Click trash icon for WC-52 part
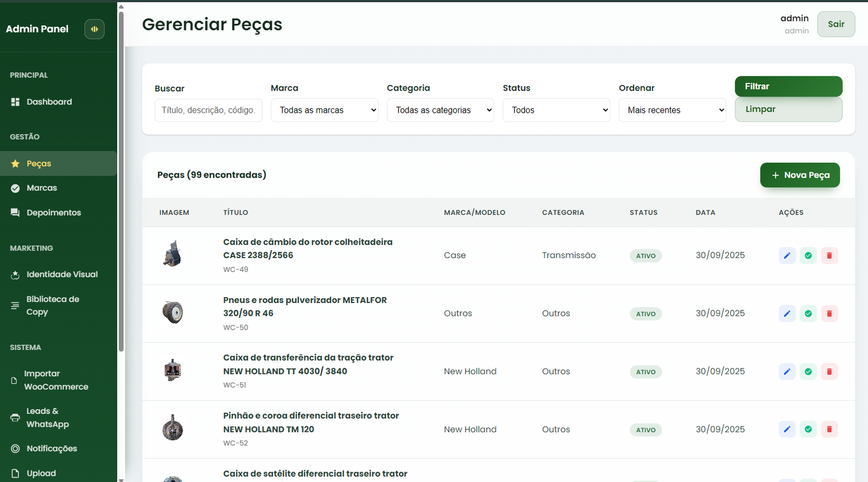The image size is (868, 482). point(829,429)
